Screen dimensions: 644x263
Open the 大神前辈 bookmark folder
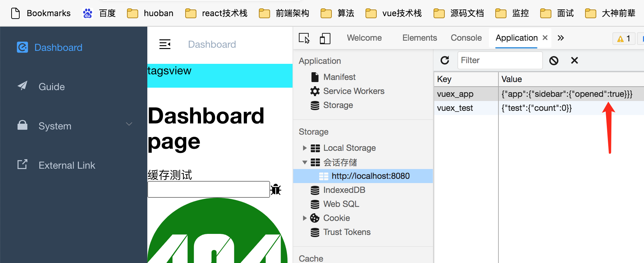point(610,13)
